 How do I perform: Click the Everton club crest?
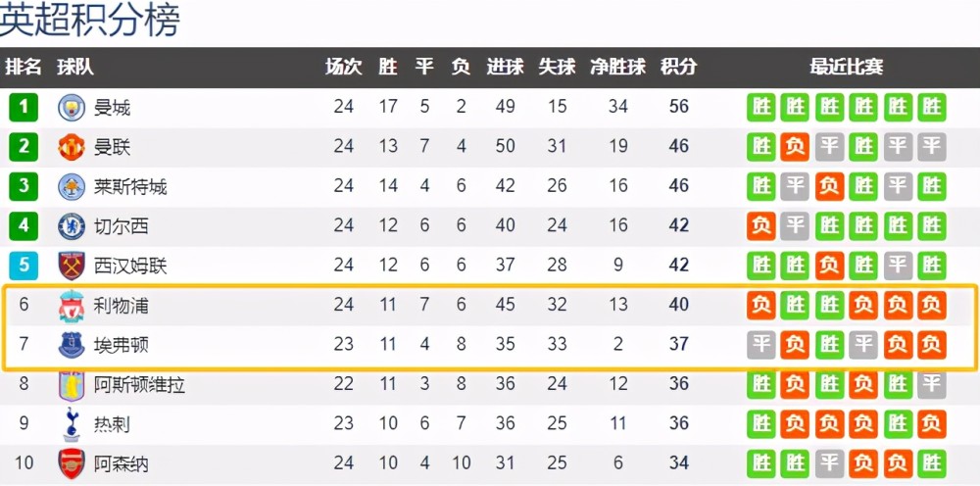coord(72,345)
